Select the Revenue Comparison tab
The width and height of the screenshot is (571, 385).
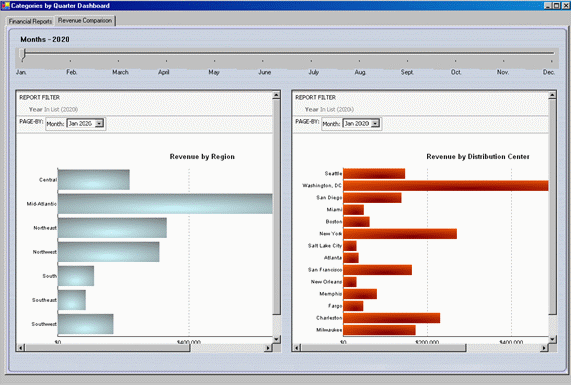tap(85, 20)
